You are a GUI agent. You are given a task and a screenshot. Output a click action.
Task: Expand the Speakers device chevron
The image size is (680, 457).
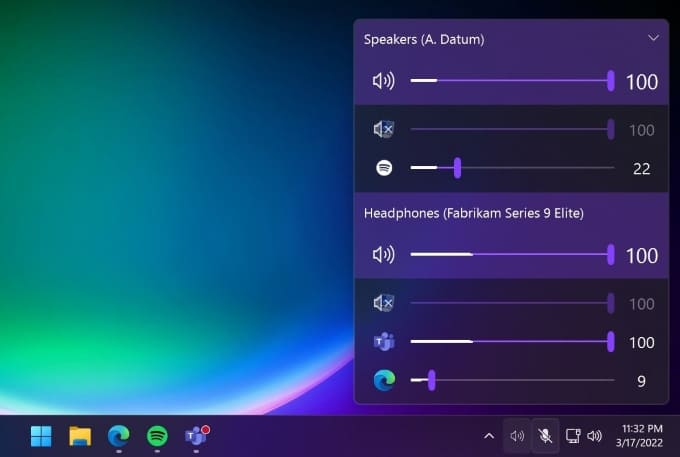click(x=654, y=38)
